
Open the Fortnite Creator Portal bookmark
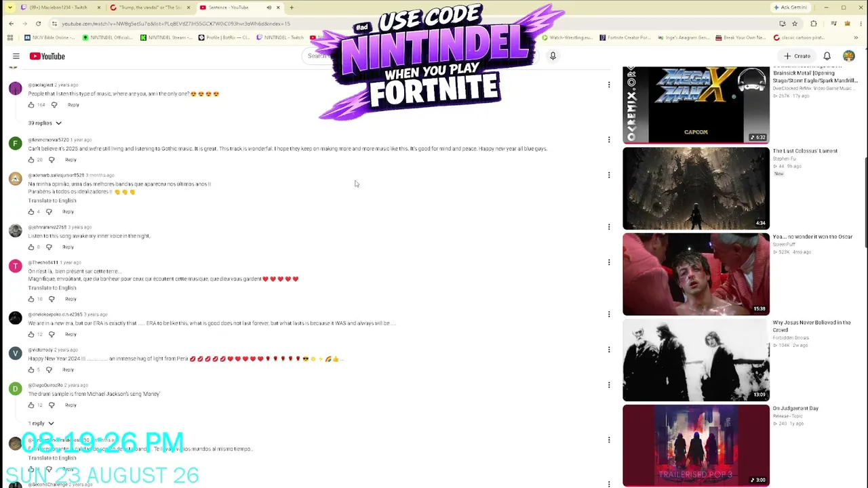click(x=625, y=38)
